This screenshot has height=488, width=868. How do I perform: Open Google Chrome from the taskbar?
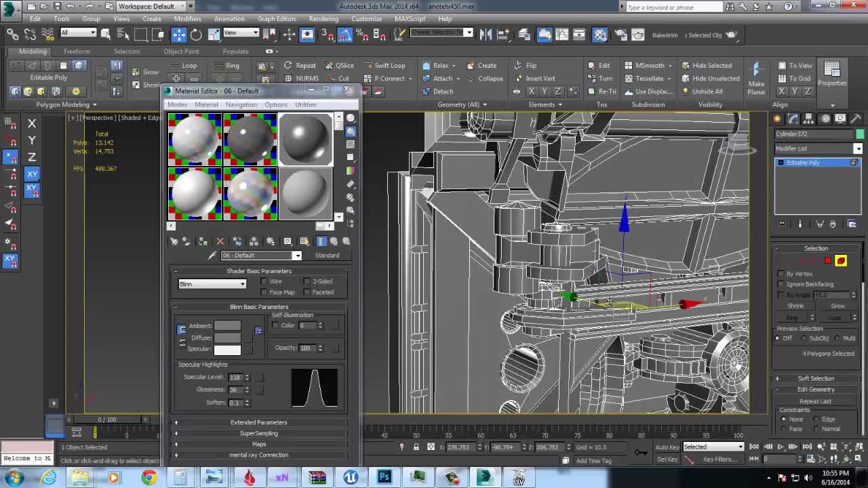pyautogui.click(x=148, y=478)
